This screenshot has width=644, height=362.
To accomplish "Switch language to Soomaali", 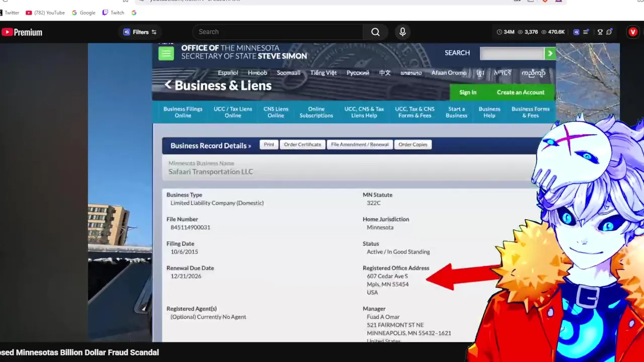I will click(x=288, y=73).
